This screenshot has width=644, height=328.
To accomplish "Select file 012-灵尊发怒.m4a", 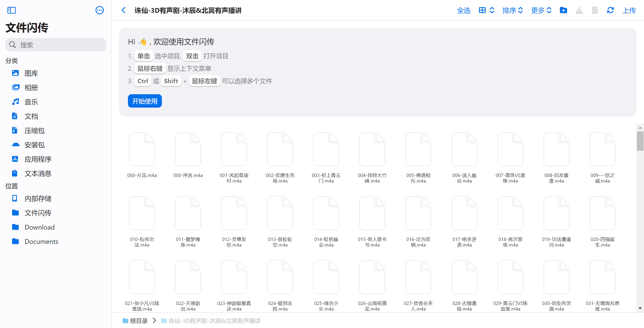I will 234,222.
